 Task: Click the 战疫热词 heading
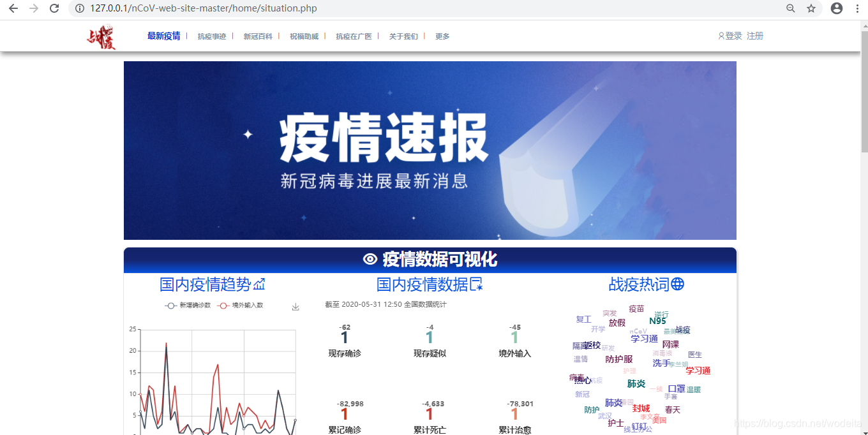pos(639,284)
